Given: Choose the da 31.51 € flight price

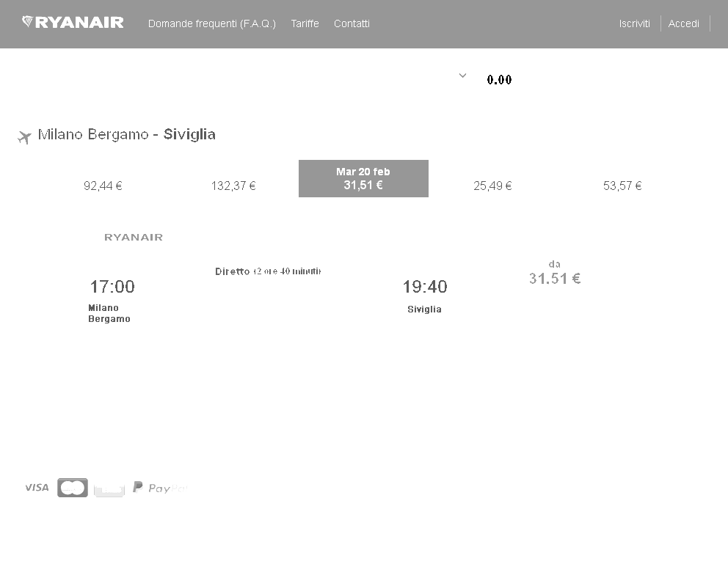Looking at the screenshot, I should point(555,273).
